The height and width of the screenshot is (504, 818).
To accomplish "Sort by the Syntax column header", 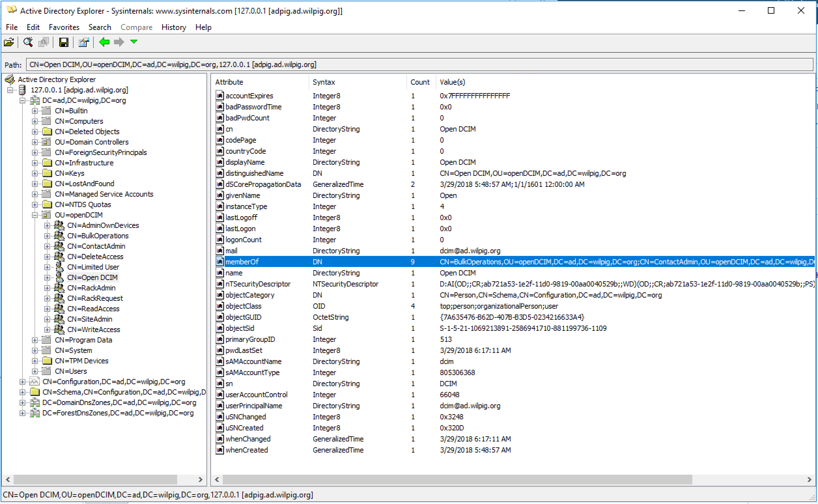I will (x=358, y=82).
